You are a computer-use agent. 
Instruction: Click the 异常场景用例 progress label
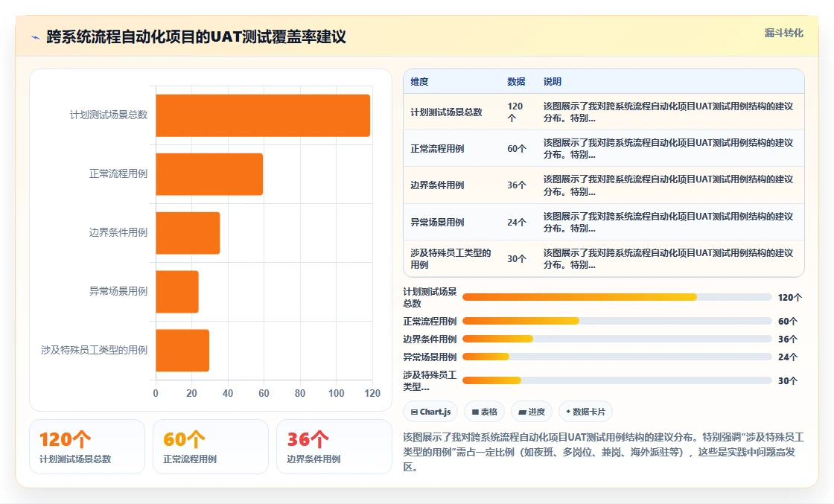click(x=430, y=357)
